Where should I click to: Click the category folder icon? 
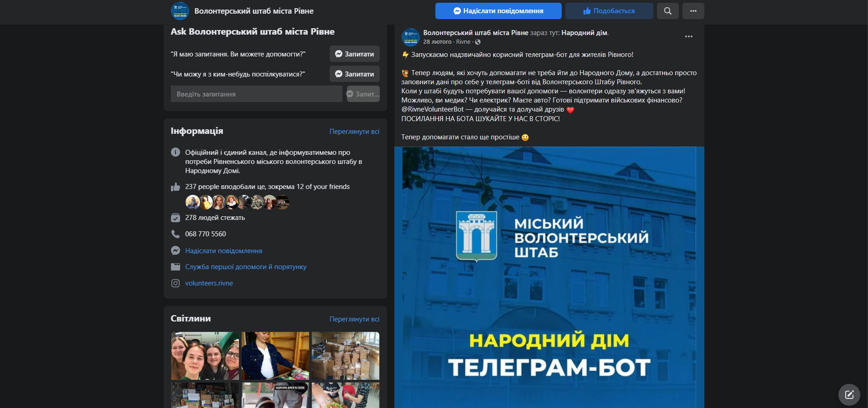[x=176, y=267]
